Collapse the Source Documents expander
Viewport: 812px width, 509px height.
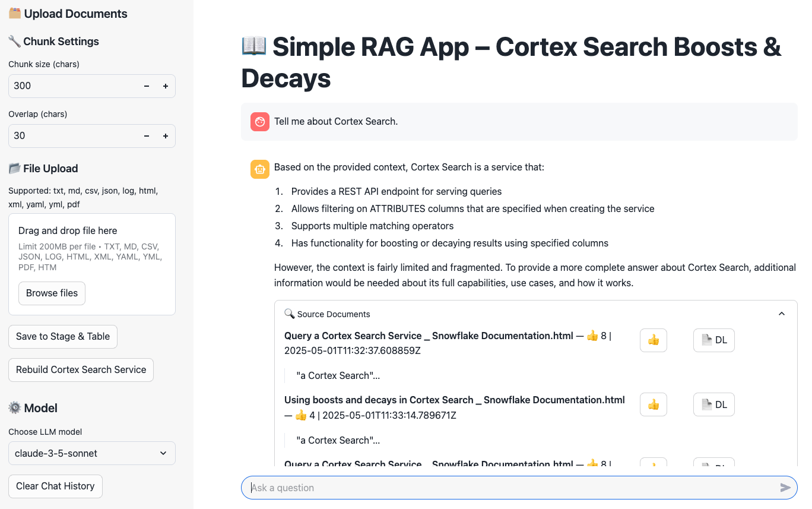(x=781, y=314)
